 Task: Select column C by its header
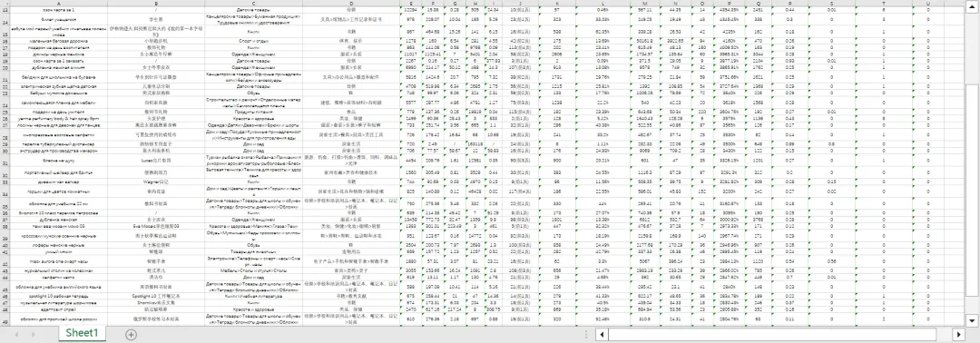(254, 3)
